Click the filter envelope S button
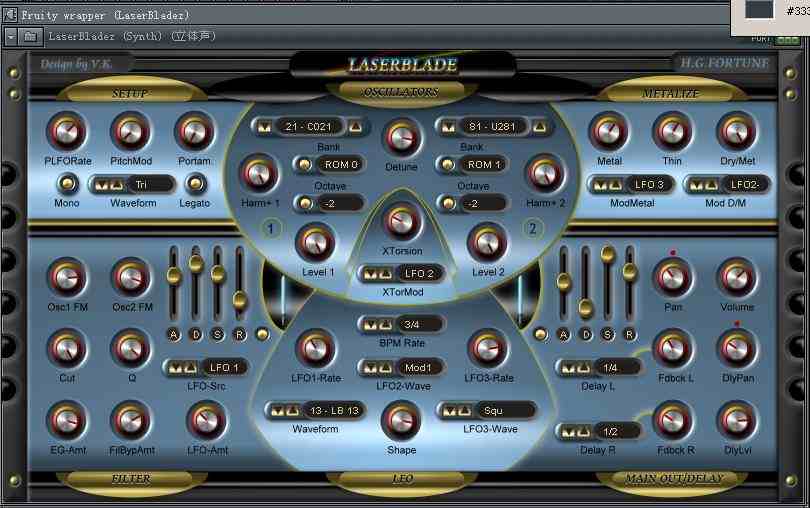Image resolution: width=810 pixels, height=508 pixels. point(217,335)
